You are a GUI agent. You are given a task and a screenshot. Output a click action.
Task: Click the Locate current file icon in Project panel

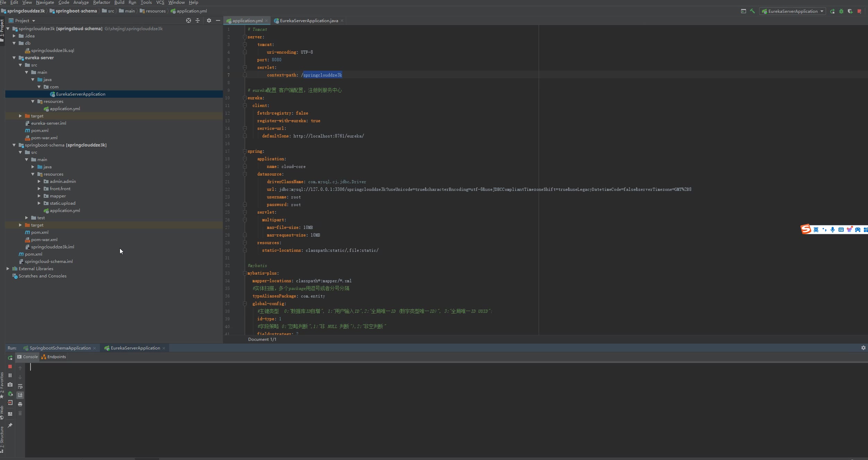[x=189, y=20]
